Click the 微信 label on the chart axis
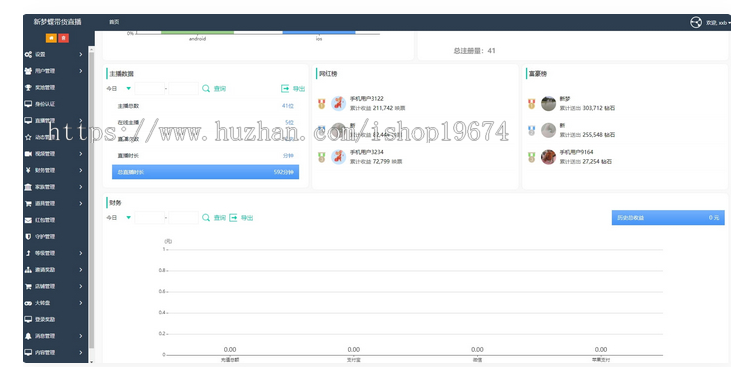This screenshot has width=747, height=369. [x=477, y=359]
